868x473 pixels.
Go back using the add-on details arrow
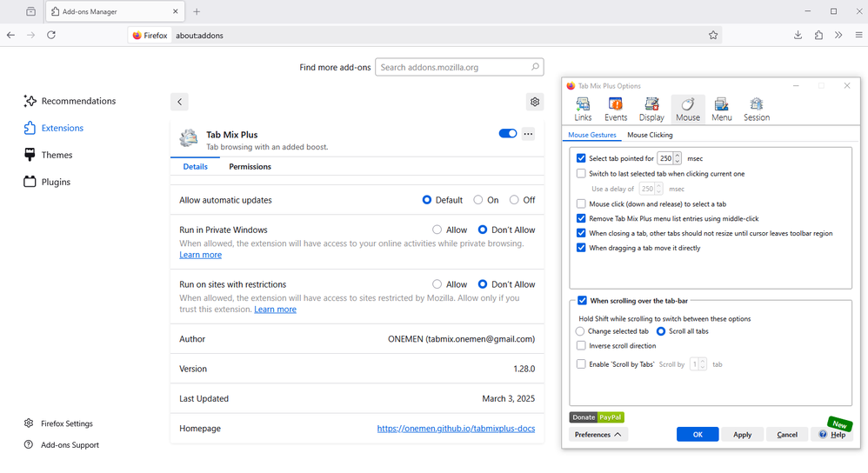pos(180,102)
